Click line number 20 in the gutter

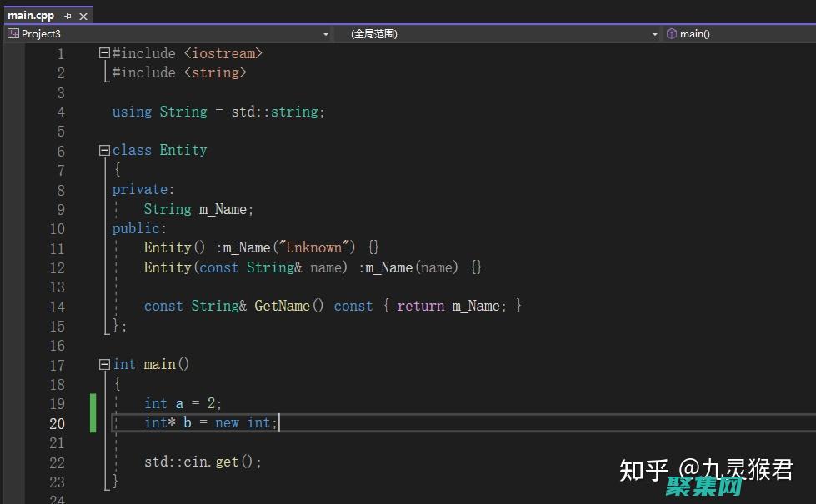pos(57,423)
